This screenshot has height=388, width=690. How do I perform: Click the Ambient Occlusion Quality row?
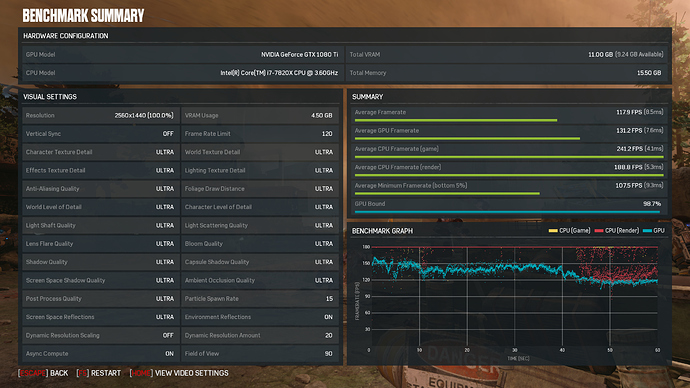(260, 280)
